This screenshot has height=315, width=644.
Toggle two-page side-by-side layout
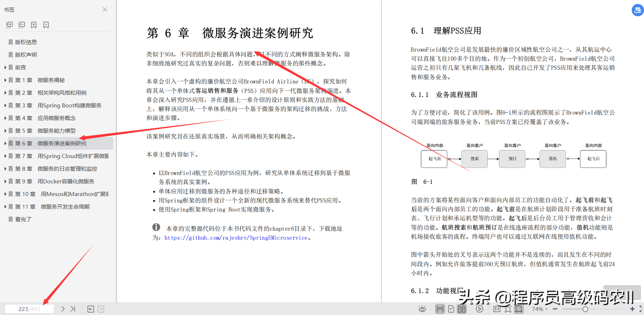coord(462,309)
